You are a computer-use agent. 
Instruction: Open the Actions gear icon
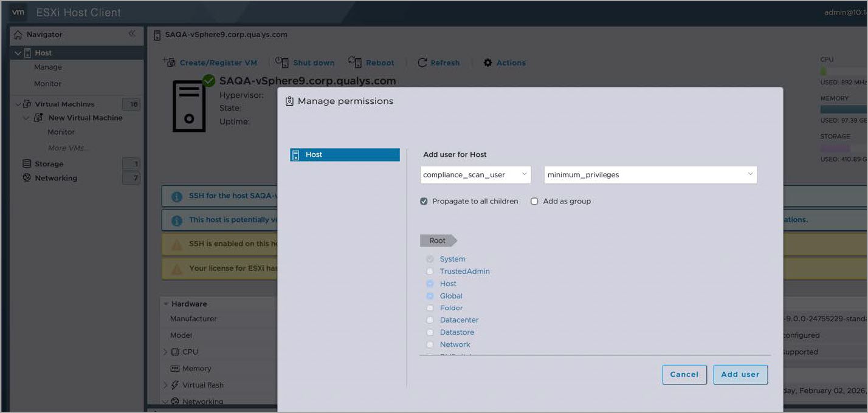click(487, 63)
